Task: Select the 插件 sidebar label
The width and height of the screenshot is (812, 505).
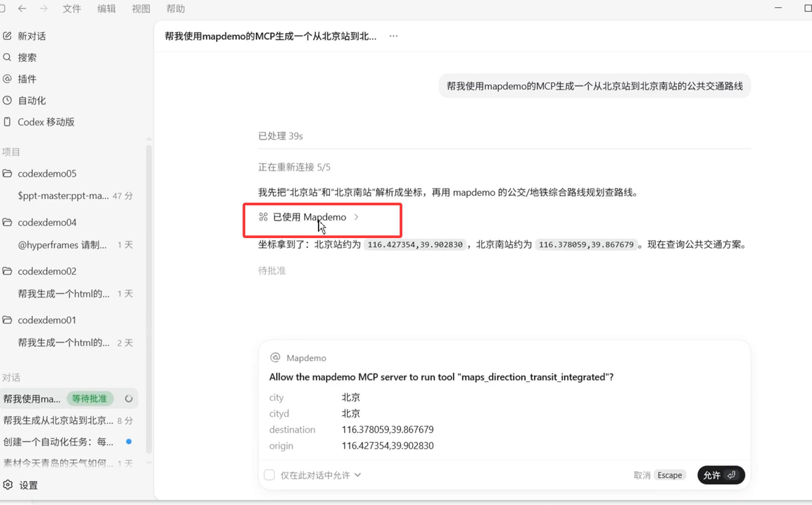Action: coord(27,79)
